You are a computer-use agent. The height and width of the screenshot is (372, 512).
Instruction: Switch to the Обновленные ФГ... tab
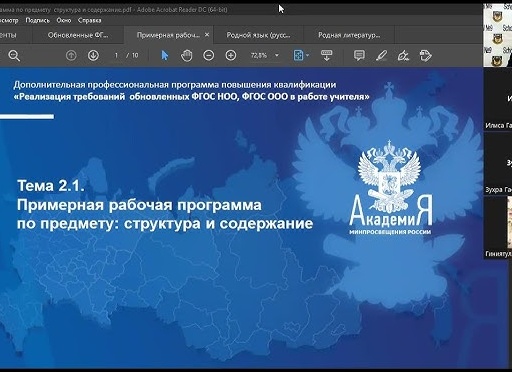(x=78, y=35)
